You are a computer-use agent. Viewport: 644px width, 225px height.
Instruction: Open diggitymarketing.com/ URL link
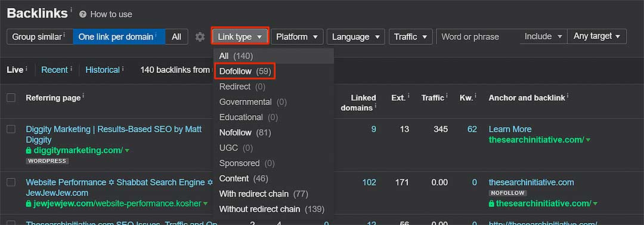click(x=78, y=150)
